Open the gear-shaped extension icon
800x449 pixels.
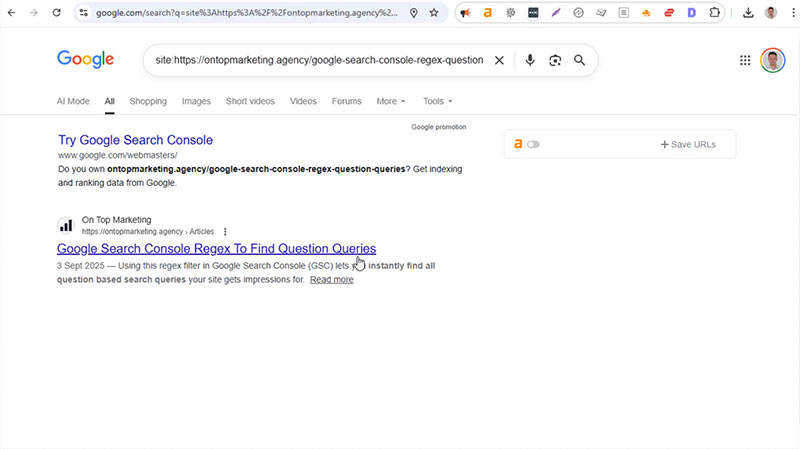point(510,13)
